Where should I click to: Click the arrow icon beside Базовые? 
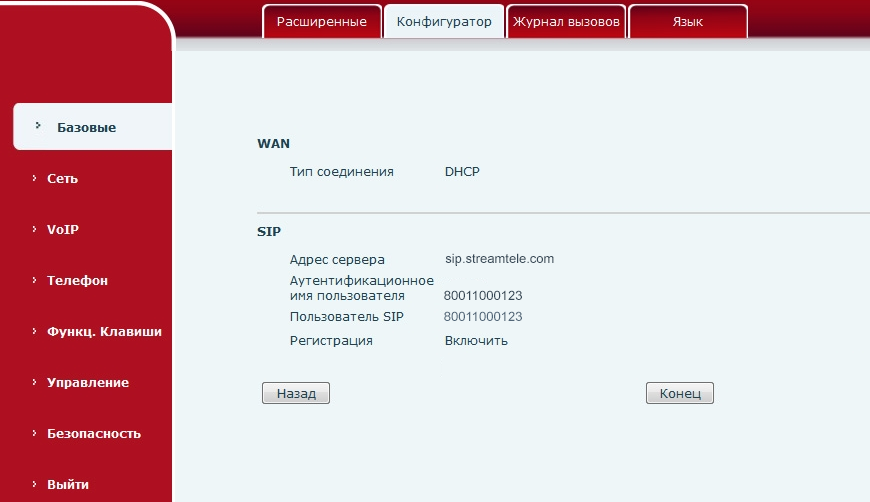click(x=38, y=126)
